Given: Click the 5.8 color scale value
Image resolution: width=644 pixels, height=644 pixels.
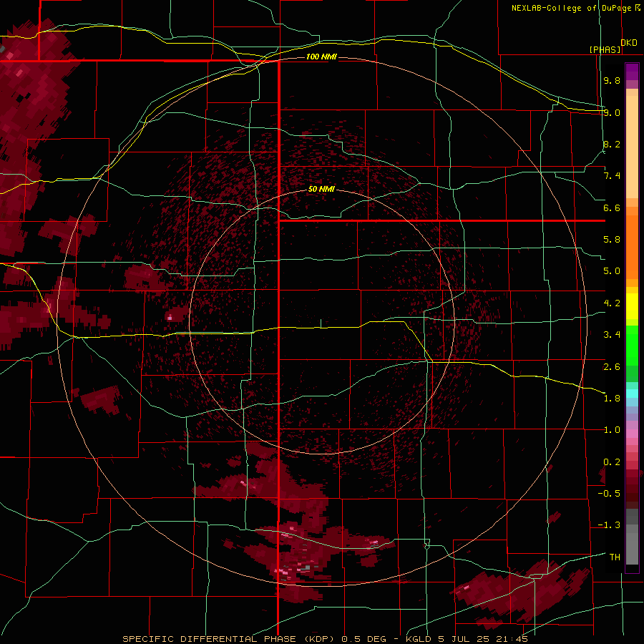Looking at the screenshot, I should click(x=612, y=240).
